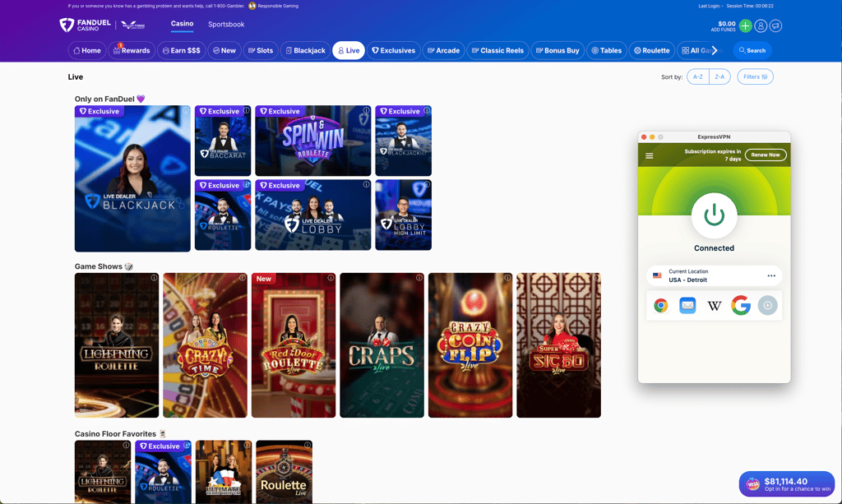Viewport: 842px width, 504px height.
Task: Open Live Dealer Baccarat tile
Action: click(223, 141)
